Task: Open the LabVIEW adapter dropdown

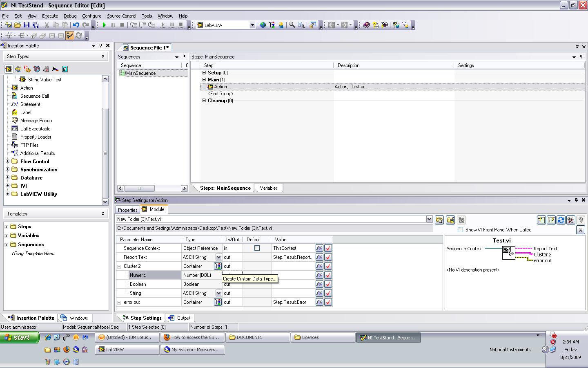Action: click(253, 25)
